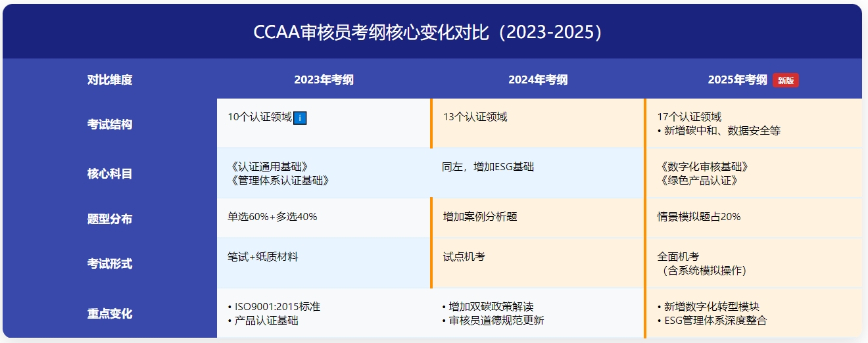
Task: Select the 考试形式 row label
Action: pyautogui.click(x=110, y=263)
